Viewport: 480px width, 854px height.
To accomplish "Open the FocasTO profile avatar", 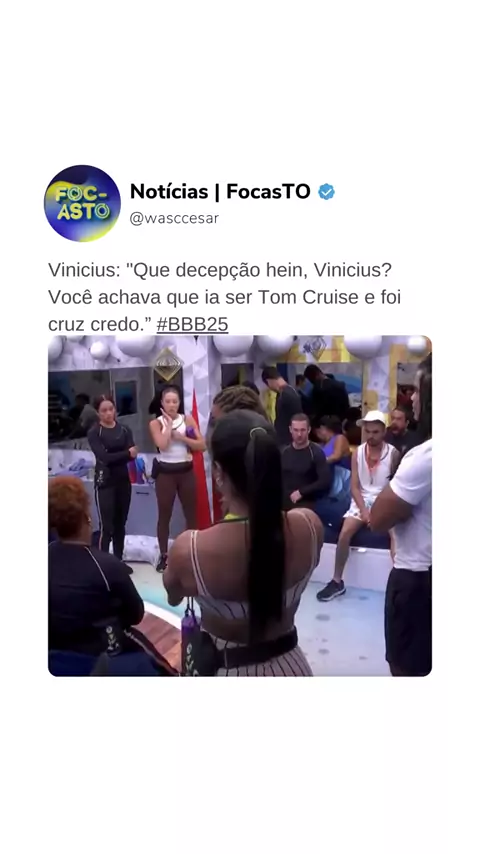I will coord(82,203).
